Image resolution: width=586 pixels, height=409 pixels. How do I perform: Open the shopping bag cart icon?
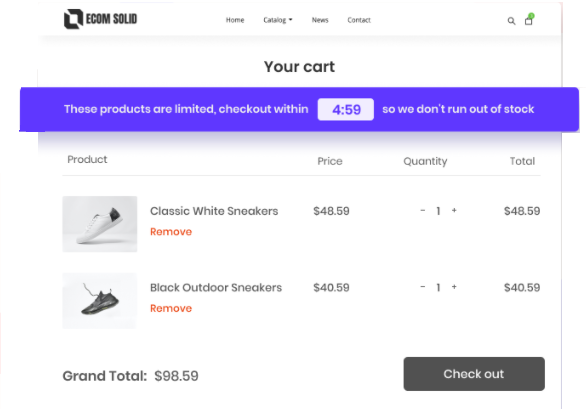529,19
